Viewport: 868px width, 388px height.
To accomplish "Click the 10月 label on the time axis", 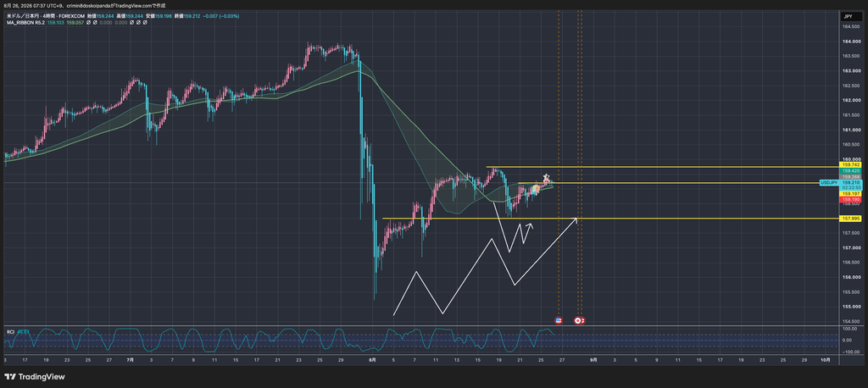I will click(824, 359).
